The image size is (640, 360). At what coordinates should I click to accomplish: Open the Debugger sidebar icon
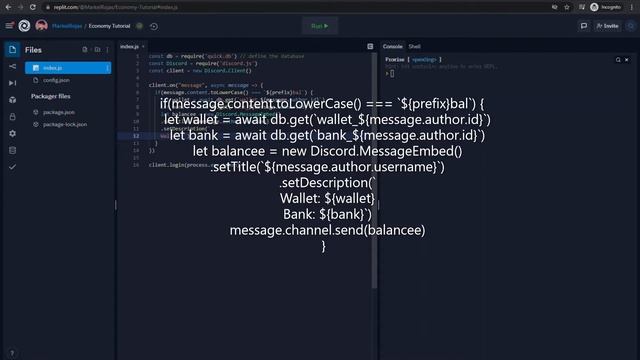click(x=12, y=83)
